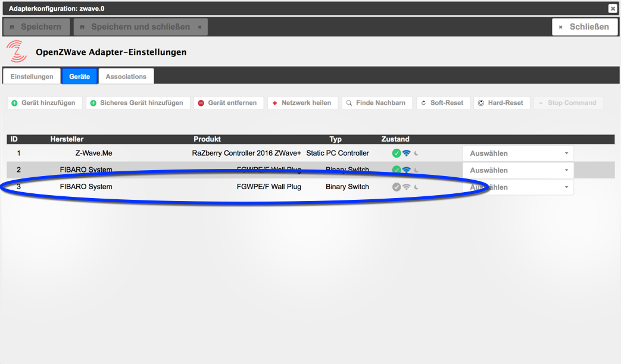
Task: Click magnifier icon on Finde Nachbarn
Action: click(x=349, y=103)
